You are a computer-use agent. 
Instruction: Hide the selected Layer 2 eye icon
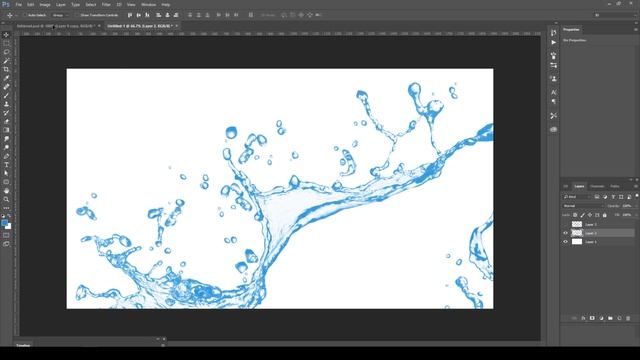(x=566, y=233)
